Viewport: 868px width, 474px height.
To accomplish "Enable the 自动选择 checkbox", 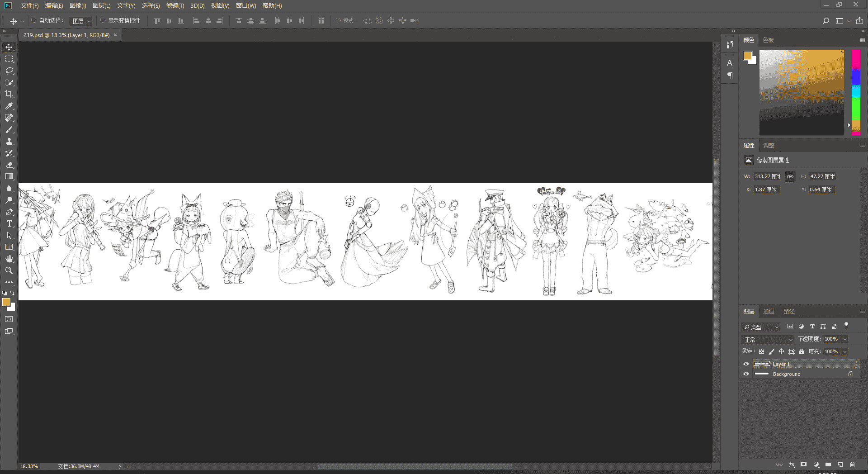I will point(33,20).
